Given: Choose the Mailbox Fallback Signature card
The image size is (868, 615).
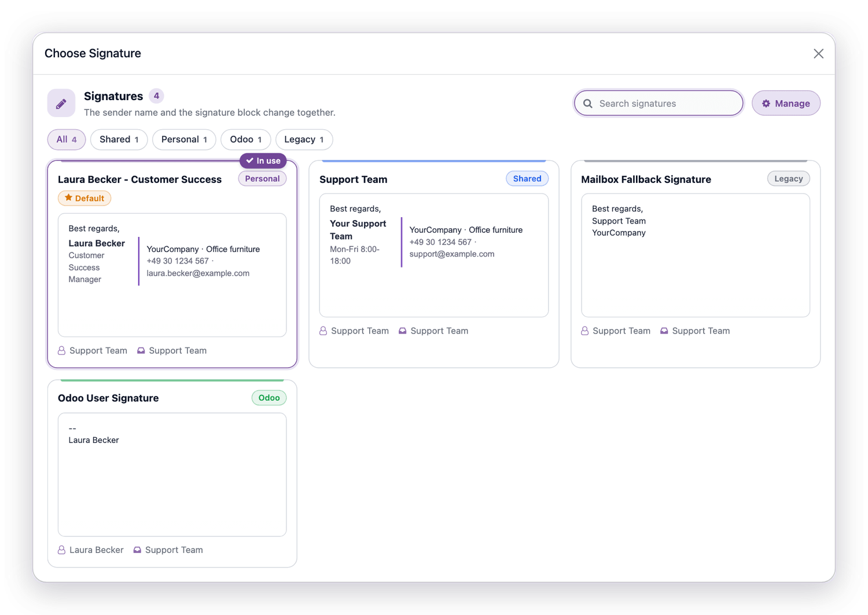Looking at the screenshot, I should tap(696, 264).
